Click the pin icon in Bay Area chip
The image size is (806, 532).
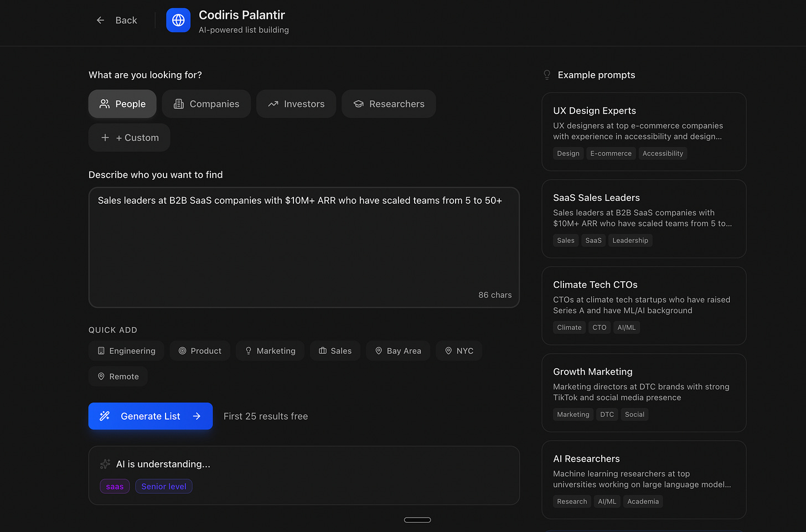coord(379,351)
